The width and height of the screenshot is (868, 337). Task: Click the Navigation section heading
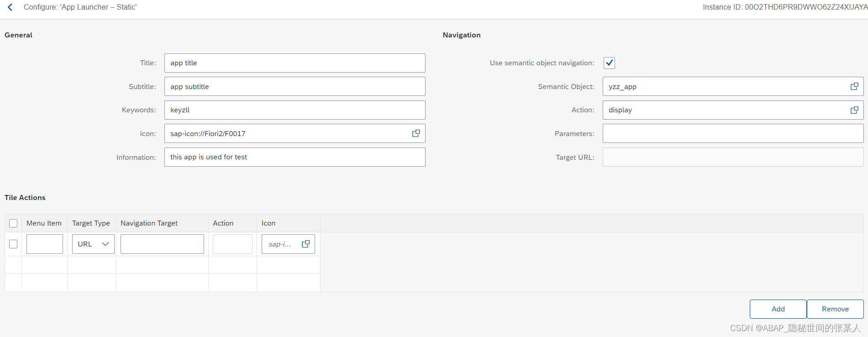point(462,35)
